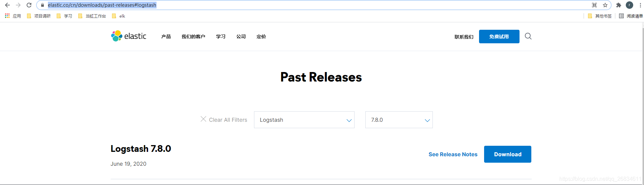The height and width of the screenshot is (185, 644).
Task: Click the elastic logo
Action: click(129, 36)
